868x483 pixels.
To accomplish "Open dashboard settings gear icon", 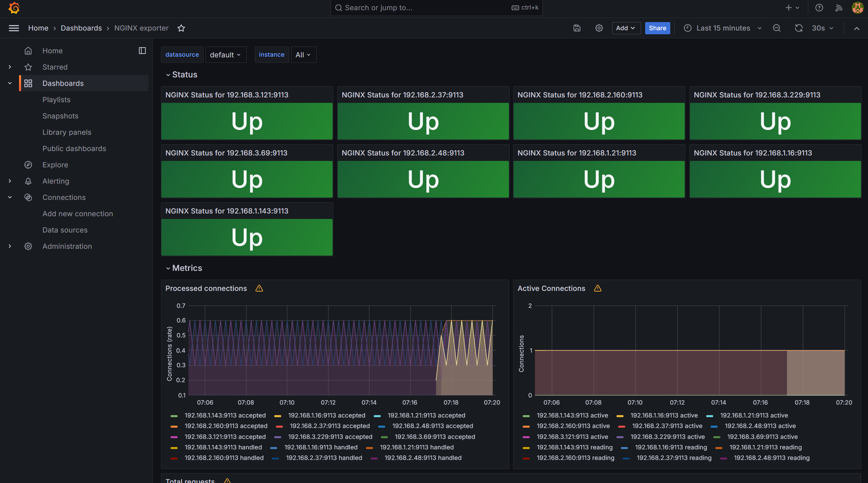I will tap(599, 28).
